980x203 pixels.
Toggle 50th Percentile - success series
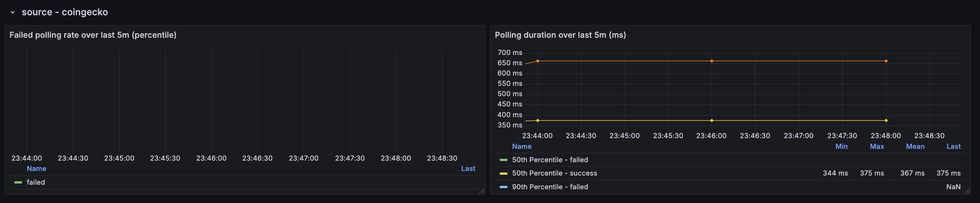554,173
